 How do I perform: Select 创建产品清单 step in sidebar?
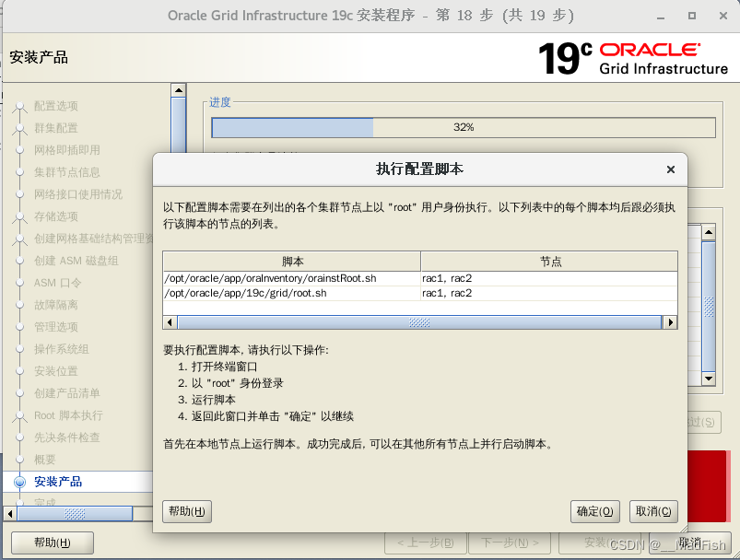click(x=67, y=393)
